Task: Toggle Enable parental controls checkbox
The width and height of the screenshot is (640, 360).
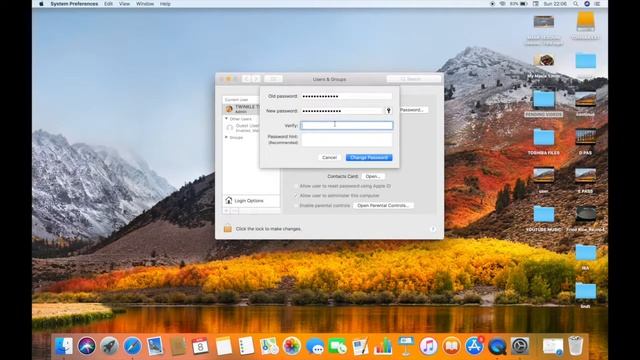Action: 296,206
